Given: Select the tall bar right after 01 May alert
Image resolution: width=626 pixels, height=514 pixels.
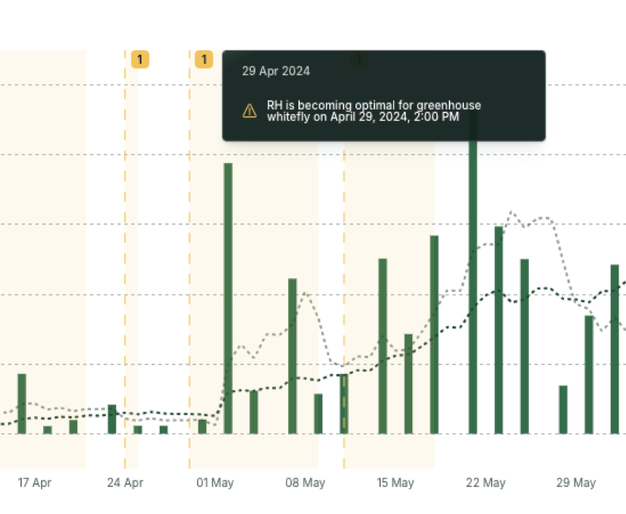Looking at the screenshot, I should click(x=228, y=298).
